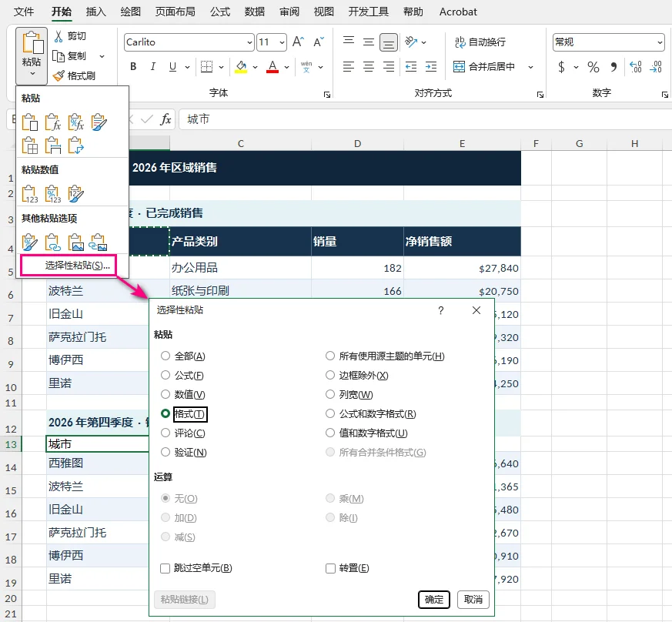Decrease font size with the smaller A
Viewport: 672px width, 622px height.
[x=319, y=42]
